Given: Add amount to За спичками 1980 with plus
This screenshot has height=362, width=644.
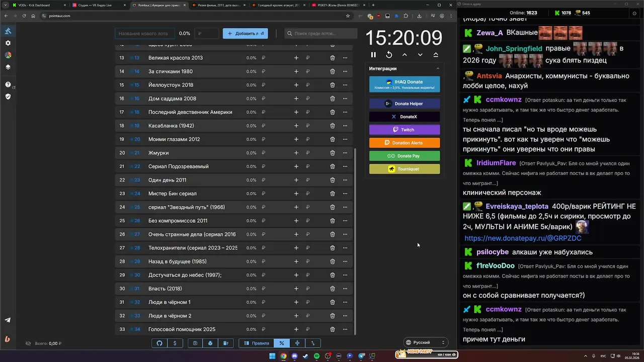Looking at the screenshot, I should (296, 71).
